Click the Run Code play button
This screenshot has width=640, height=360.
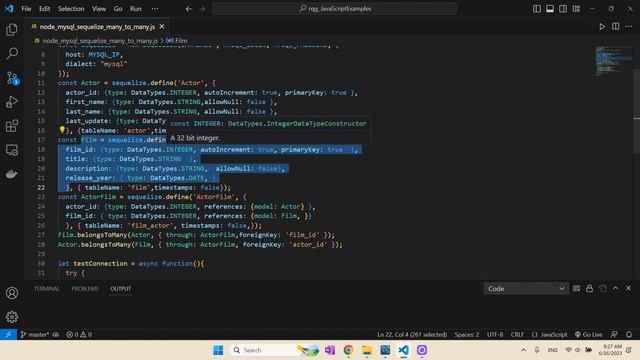602,27
